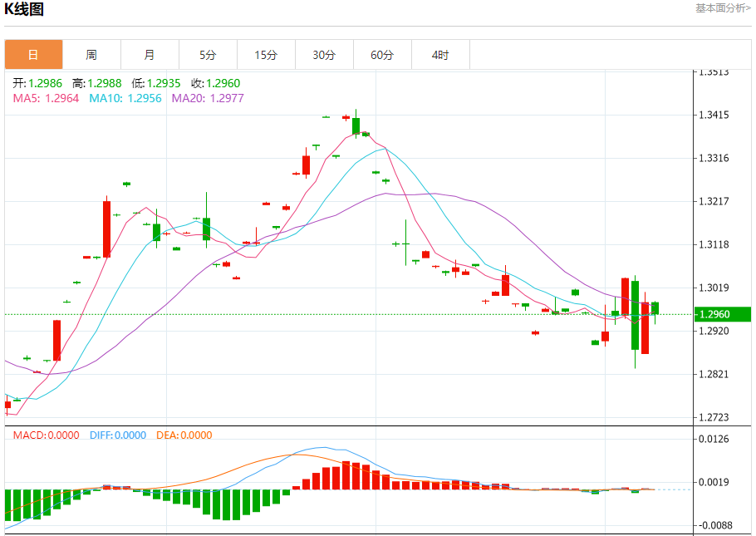Click the K线图 title heading

point(25,10)
